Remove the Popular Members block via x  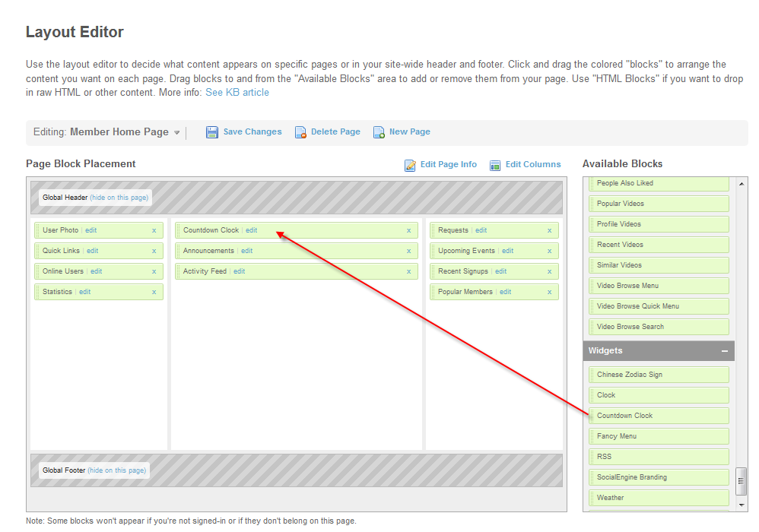[549, 292]
